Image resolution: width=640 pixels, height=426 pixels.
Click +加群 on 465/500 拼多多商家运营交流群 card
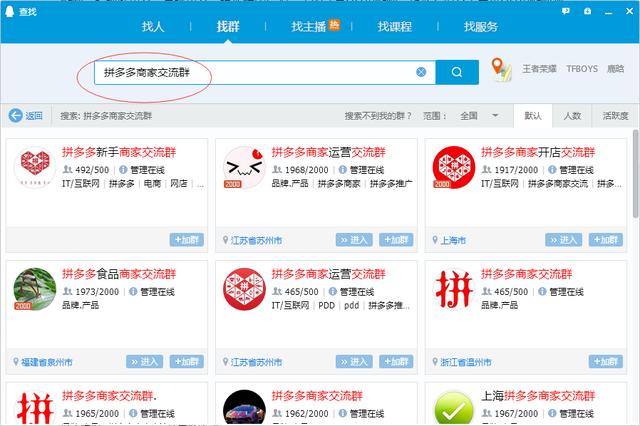pos(396,362)
